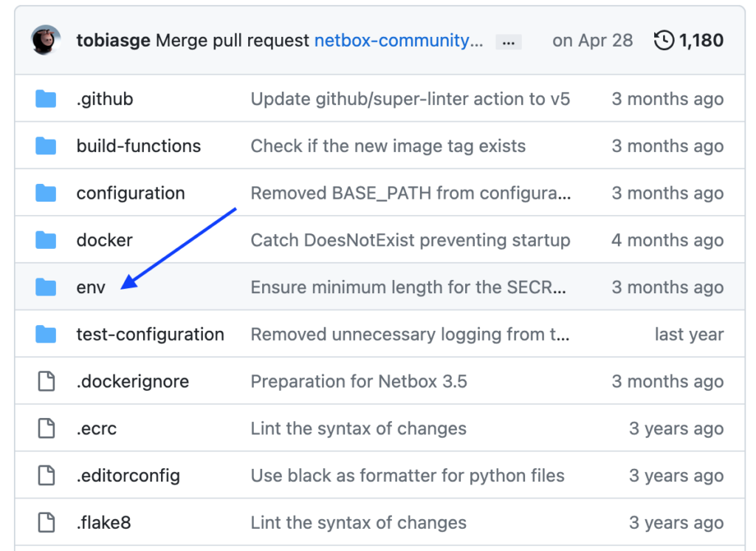Open the test-configuration folder

(x=150, y=335)
